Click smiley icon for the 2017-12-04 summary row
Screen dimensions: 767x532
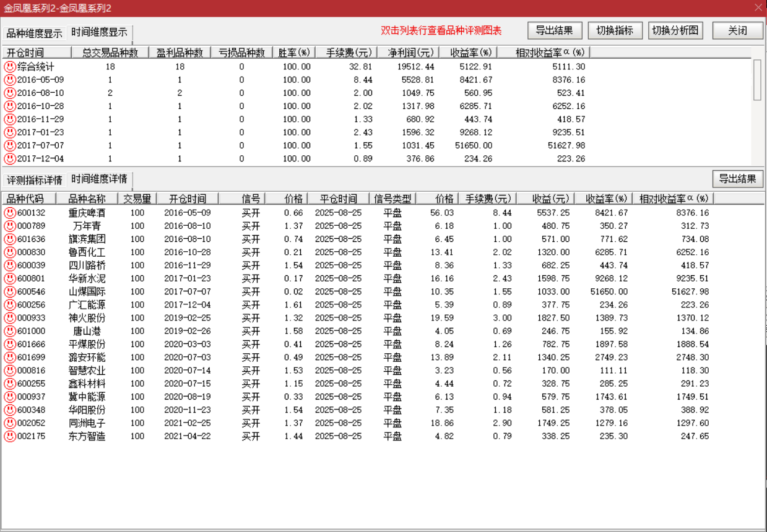(x=10, y=158)
